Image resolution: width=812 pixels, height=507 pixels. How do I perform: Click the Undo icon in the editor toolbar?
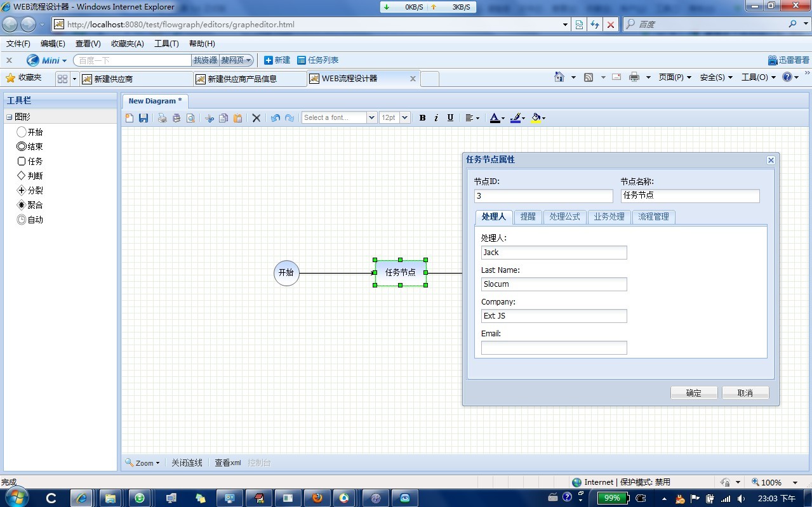pos(274,117)
